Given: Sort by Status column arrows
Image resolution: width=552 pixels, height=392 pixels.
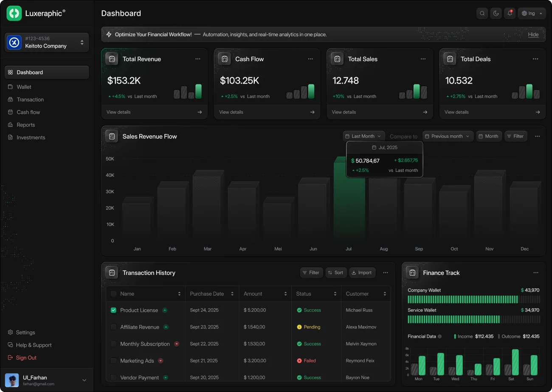Looking at the screenshot, I should tap(335, 294).
